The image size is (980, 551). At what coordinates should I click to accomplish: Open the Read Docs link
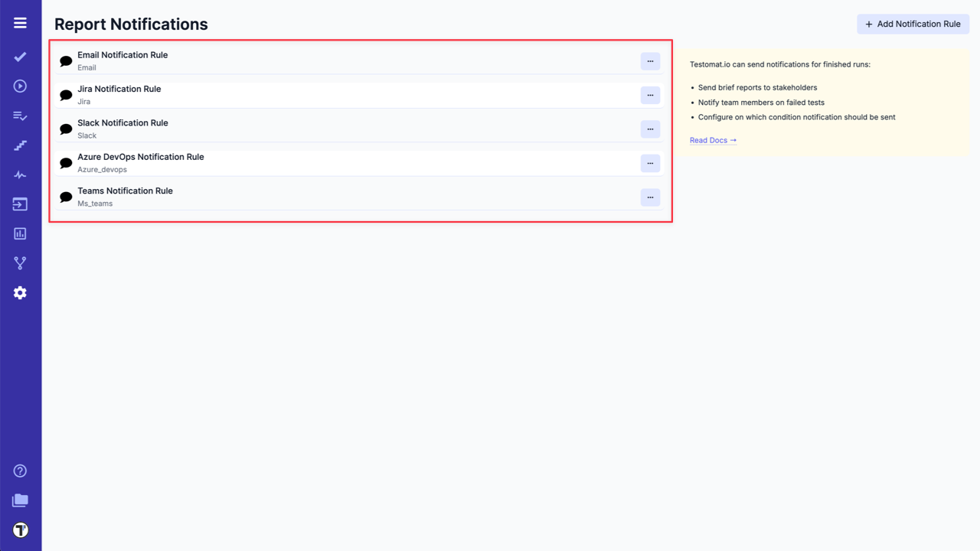point(712,140)
